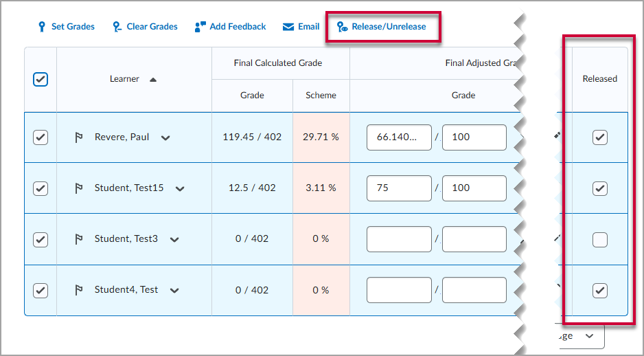
Task: Click the Set Grades pin icon
Action: click(41, 27)
